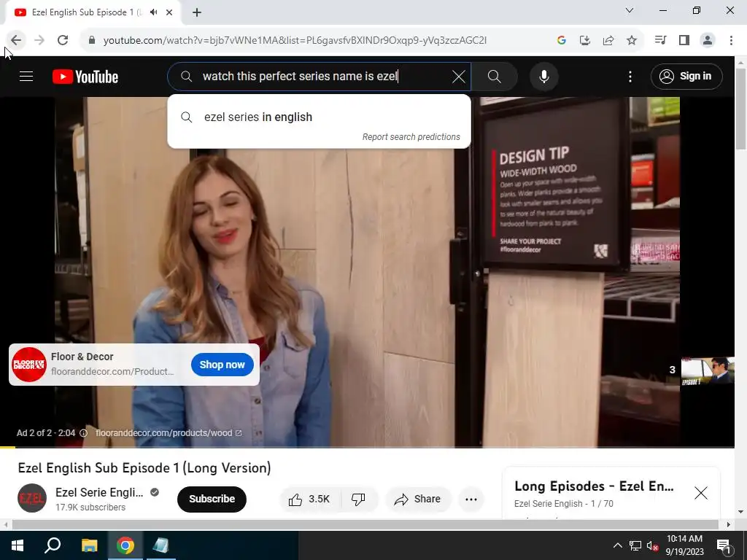Click Chrome taskbar icon
This screenshot has height=560, width=747.
(x=125, y=545)
